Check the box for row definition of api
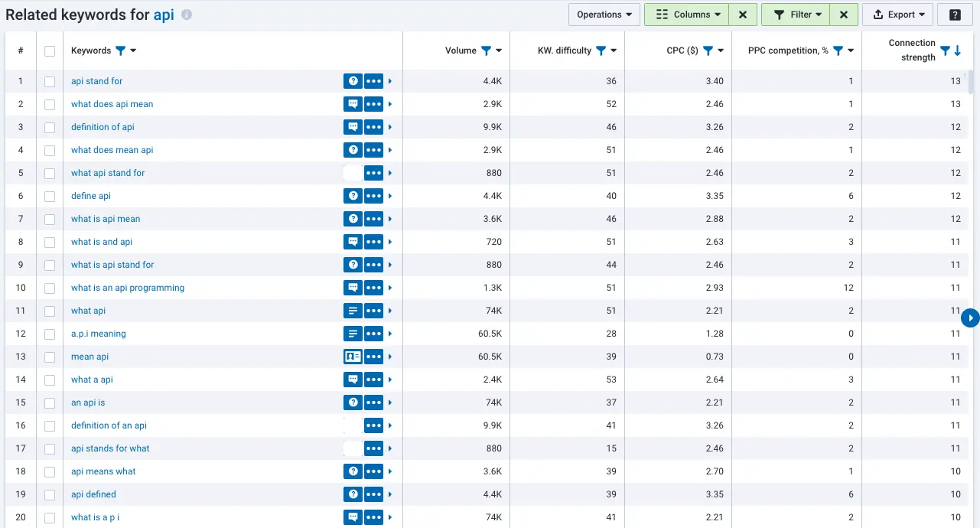The image size is (980, 528). (50, 127)
